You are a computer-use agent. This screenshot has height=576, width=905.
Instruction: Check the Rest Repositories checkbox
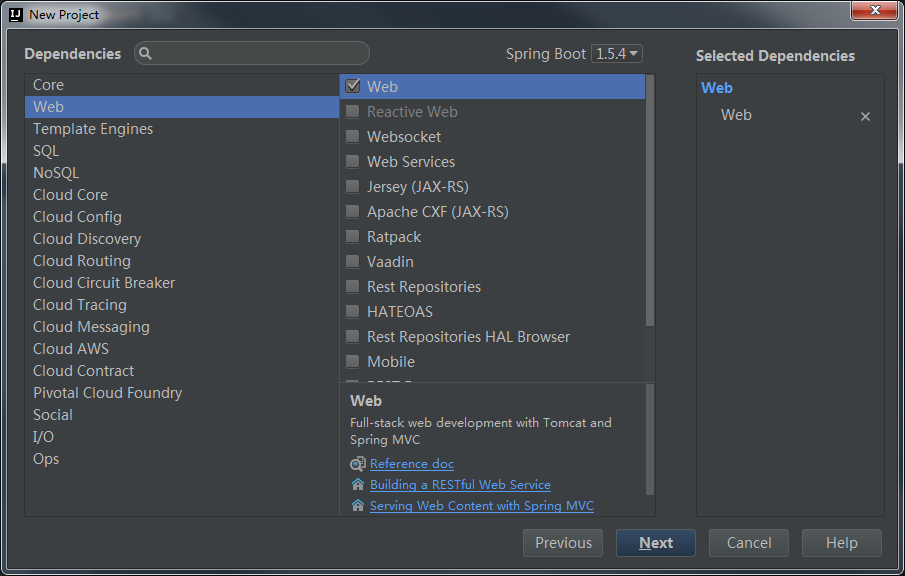pyautogui.click(x=353, y=286)
